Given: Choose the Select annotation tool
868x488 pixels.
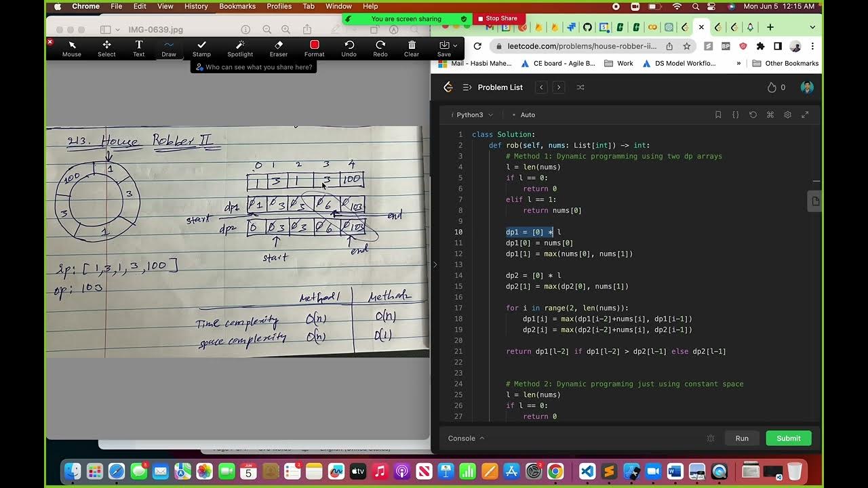Looking at the screenshot, I should coord(106,49).
